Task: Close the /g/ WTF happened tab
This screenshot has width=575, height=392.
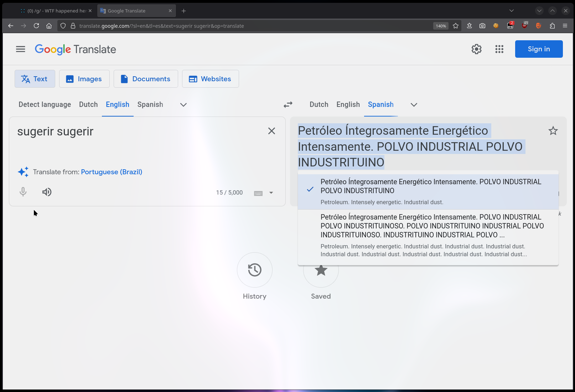Action: (x=90, y=11)
